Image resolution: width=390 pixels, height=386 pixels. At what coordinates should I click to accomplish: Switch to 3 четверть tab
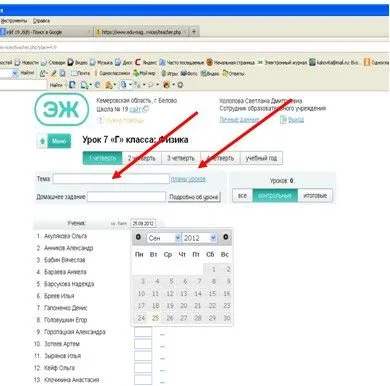coord(181,158)
